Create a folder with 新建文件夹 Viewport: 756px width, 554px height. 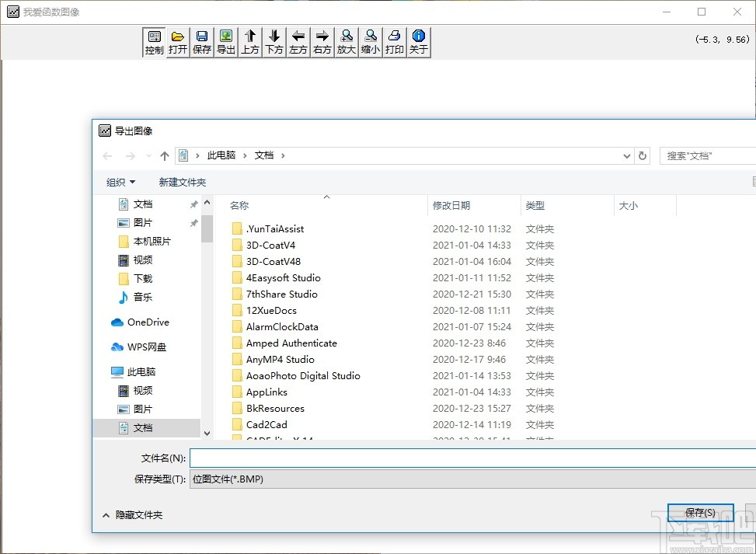coord(183,182)
